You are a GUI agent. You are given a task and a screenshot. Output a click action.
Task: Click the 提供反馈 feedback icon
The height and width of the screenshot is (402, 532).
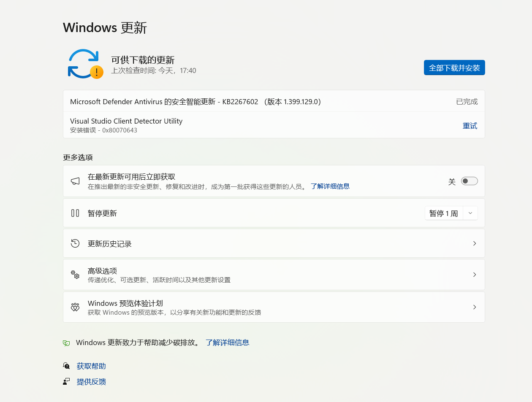coord(66,381)
